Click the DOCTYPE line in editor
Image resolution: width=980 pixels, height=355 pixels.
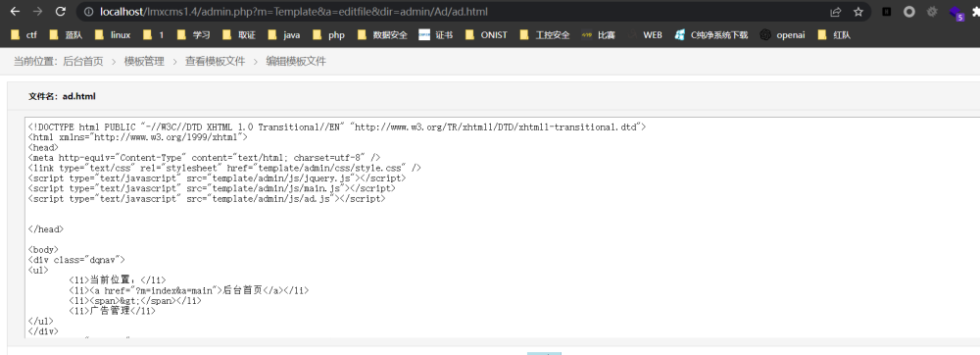tap(337, 127)
